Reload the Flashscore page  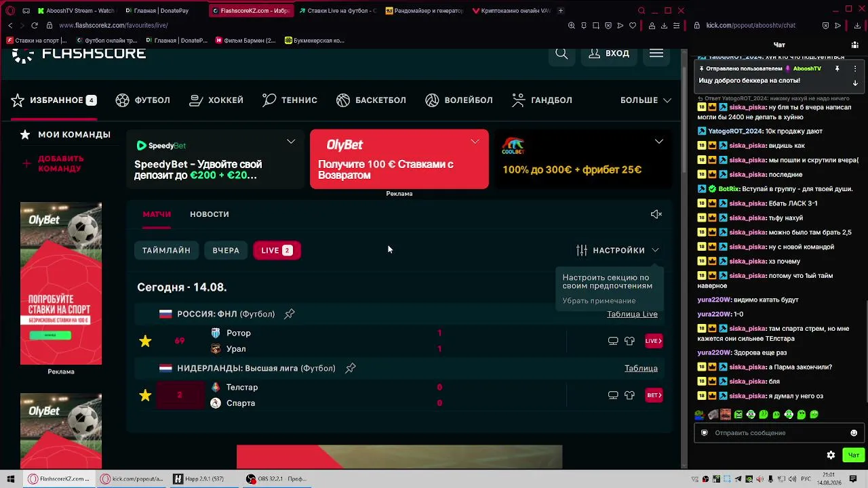coord(35,25)
